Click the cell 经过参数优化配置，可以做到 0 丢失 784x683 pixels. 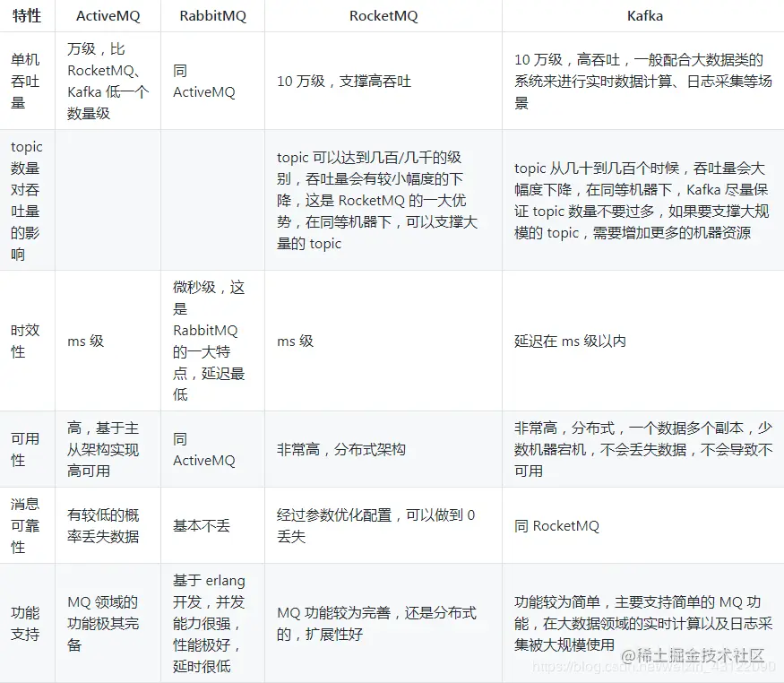(x=383, y=525)
